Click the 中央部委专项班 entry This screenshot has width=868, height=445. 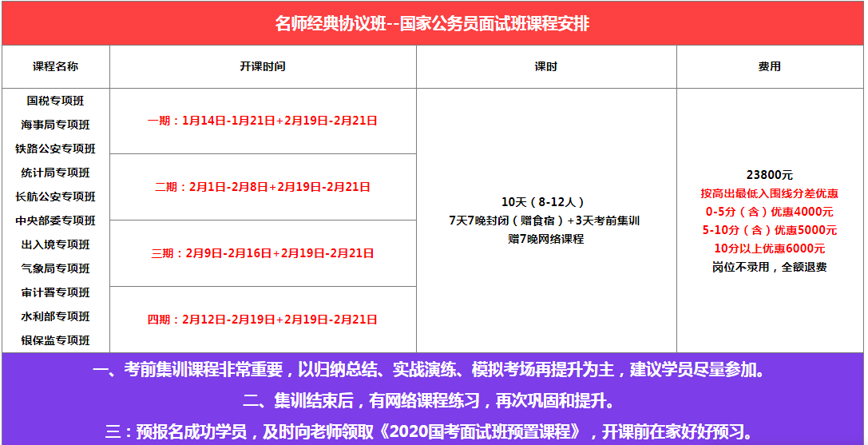pos(55,221)
